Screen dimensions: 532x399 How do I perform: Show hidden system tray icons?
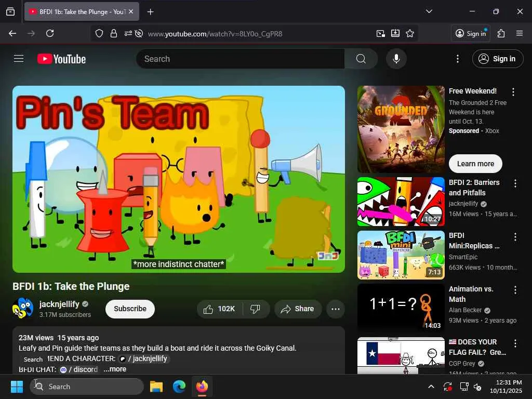pos(431,387)
